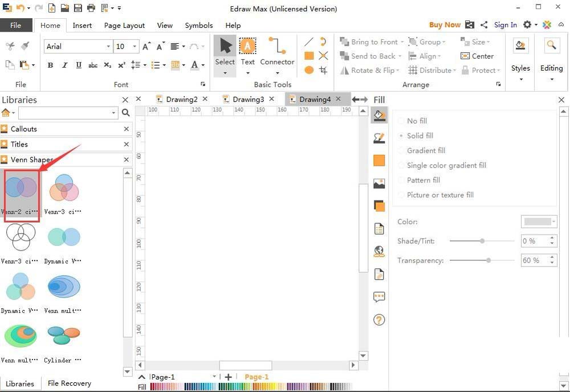Open the Shadow settings icon in sidebar
Viewport: 570px width, 392px height.
[x=379, y=206]
